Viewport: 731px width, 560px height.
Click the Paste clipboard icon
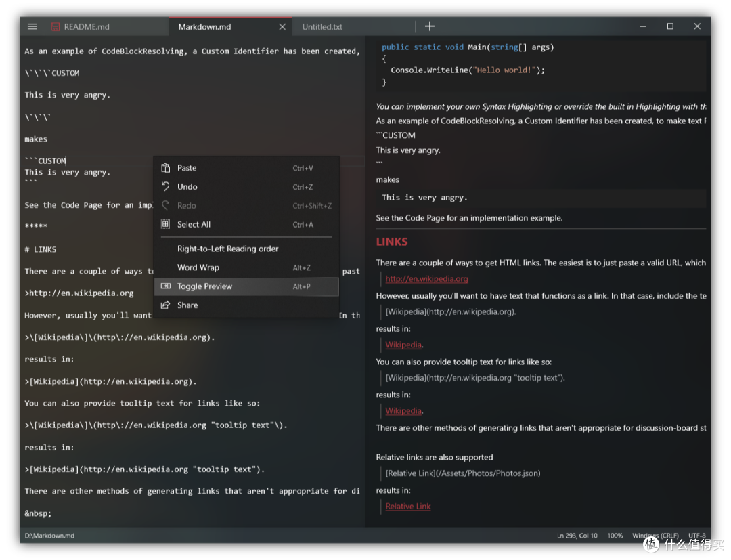pyautogui.click(x=166, y=168)
